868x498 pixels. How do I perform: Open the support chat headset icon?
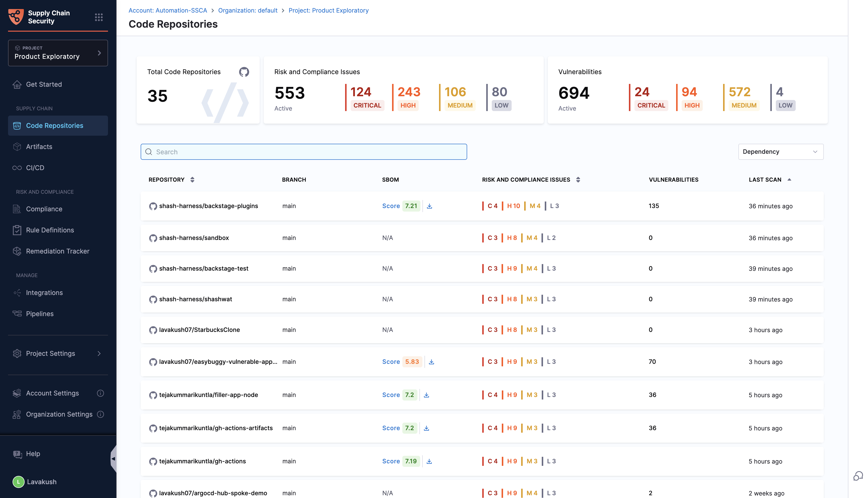click(858, 476)
